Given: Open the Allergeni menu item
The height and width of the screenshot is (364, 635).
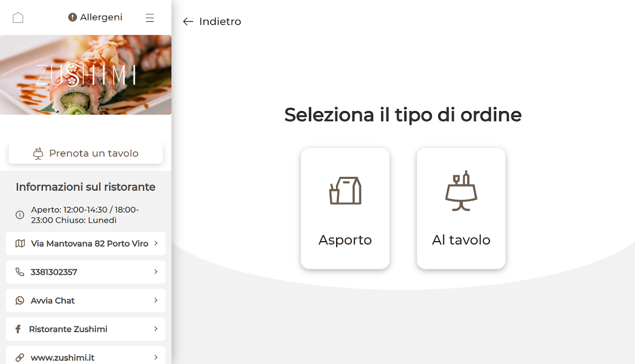Looking at the screenshot, I should (x=95, y=17).
